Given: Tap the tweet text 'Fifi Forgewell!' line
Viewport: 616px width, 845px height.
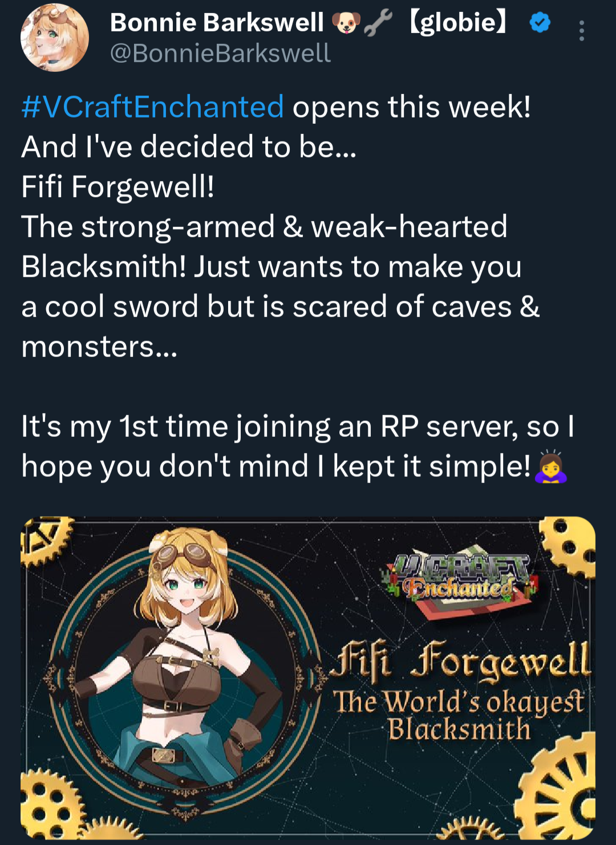Looking at the screenshot, I should 118,186.
